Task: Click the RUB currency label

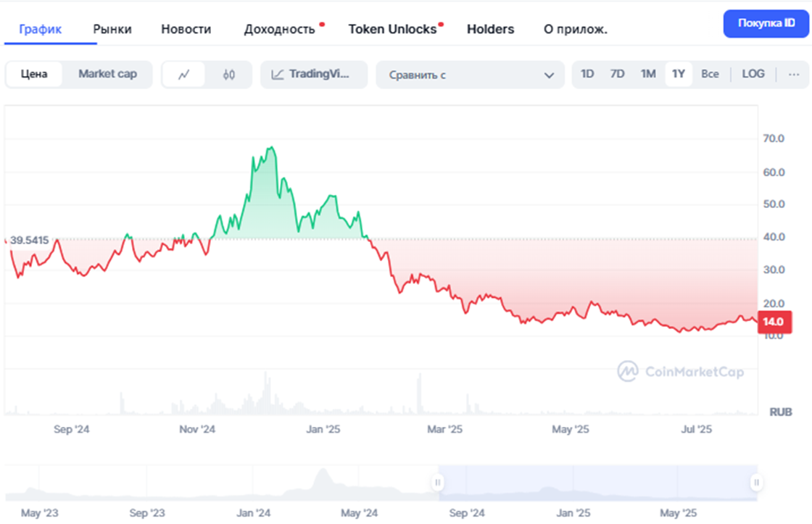Action: coord(781,412)
